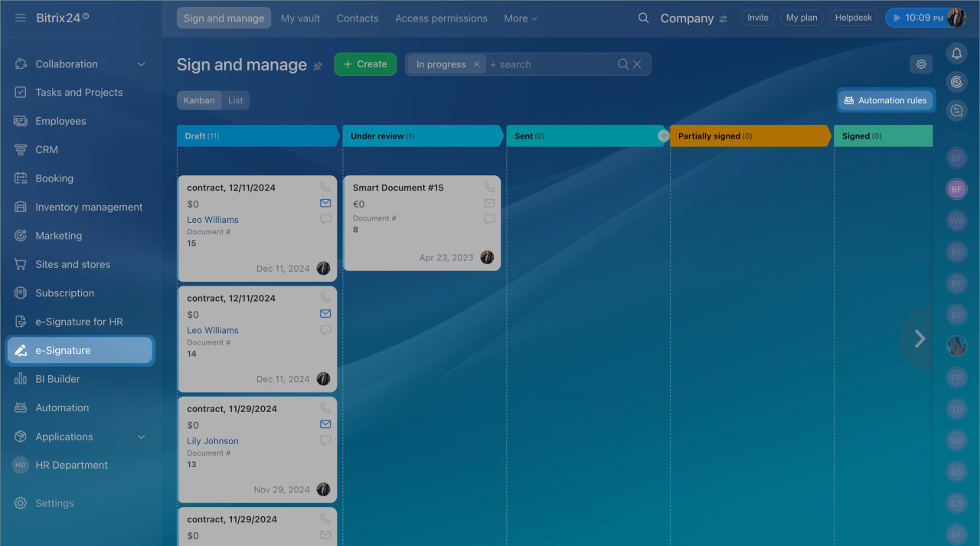Click the search magnifier in top bar

coord(643,18)
